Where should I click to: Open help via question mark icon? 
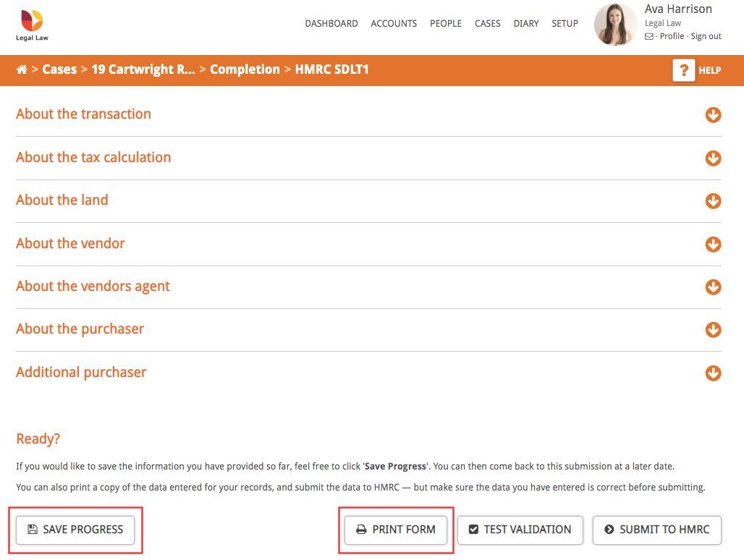683,70
